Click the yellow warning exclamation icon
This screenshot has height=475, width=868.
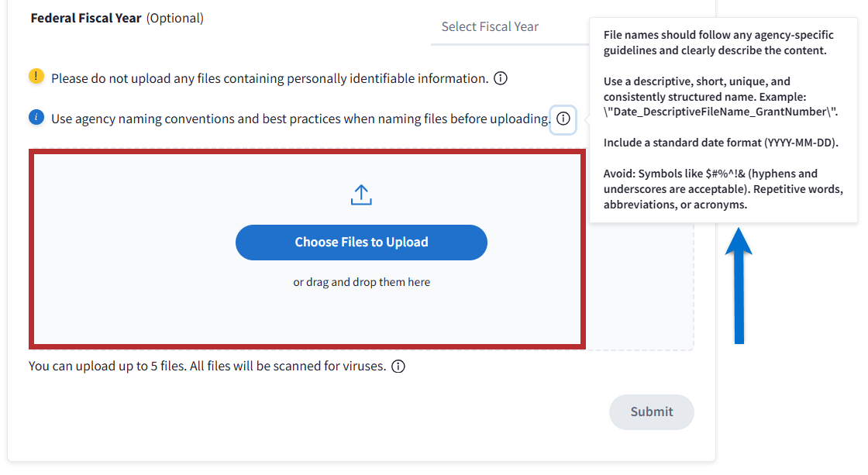coord(36,77)
